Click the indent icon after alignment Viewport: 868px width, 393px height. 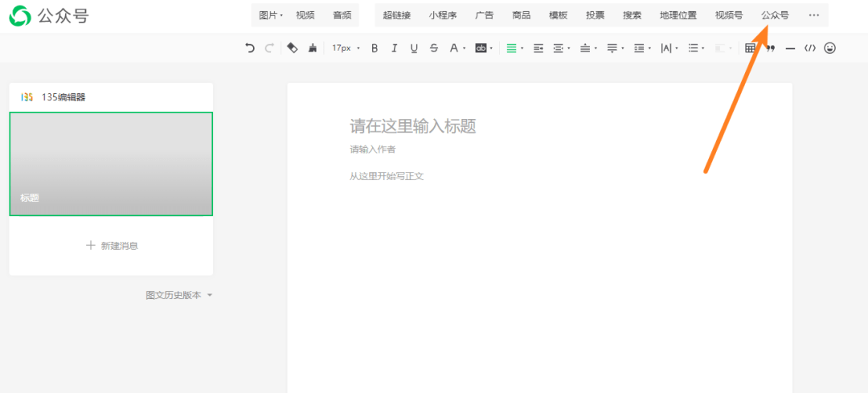pos(538,48)
